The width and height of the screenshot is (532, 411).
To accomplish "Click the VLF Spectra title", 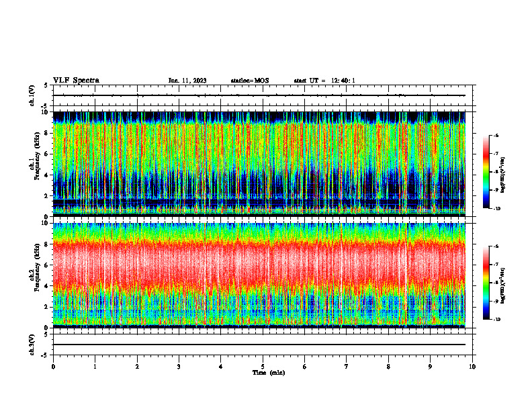I will [76, 81].
